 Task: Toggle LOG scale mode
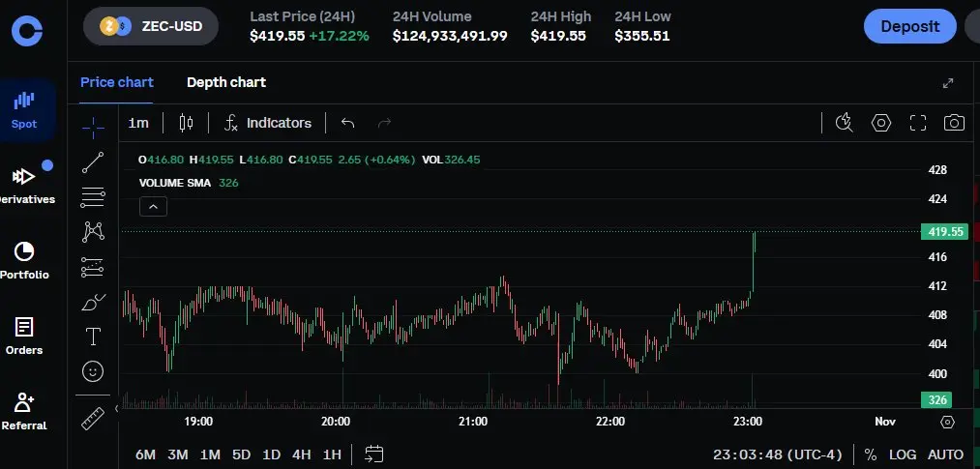[x=903, y=454]
